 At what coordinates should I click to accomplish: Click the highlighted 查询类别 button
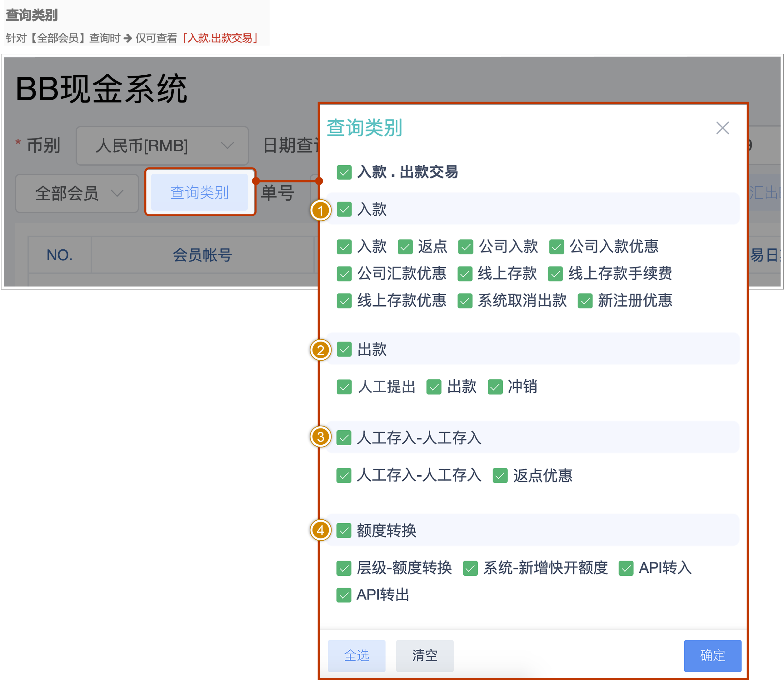(200, 192)
